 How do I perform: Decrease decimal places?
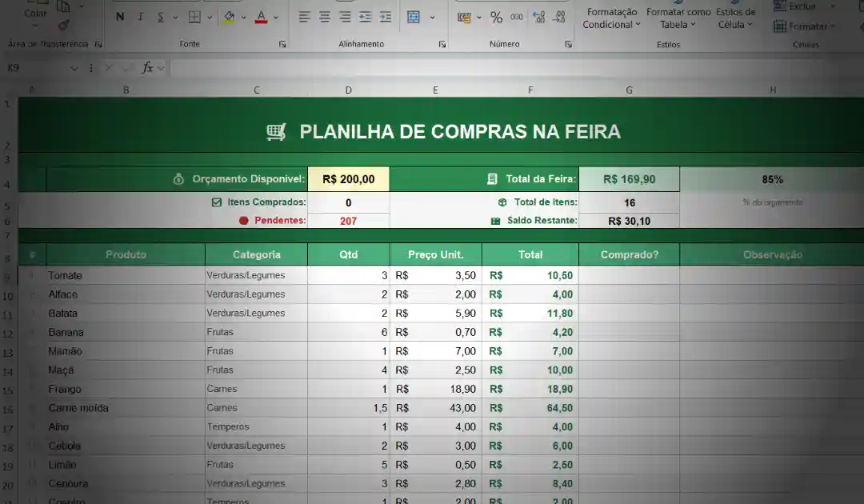coord(558,18)
